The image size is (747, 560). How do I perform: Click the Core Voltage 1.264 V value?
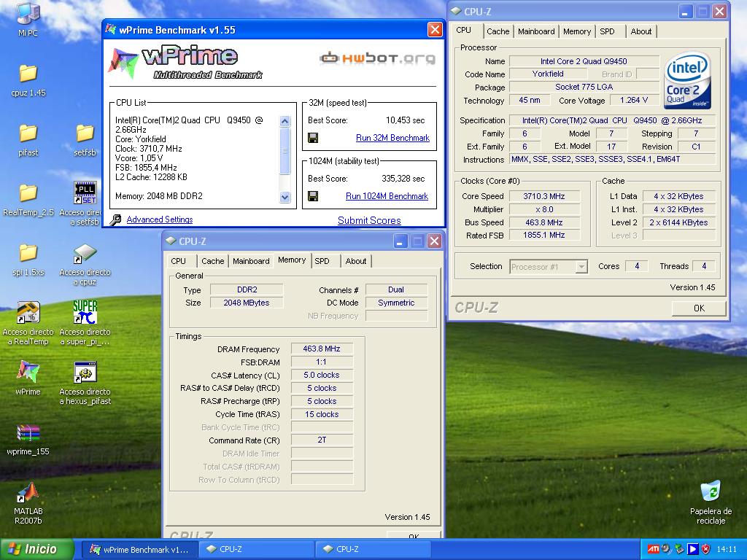[634, 101]
